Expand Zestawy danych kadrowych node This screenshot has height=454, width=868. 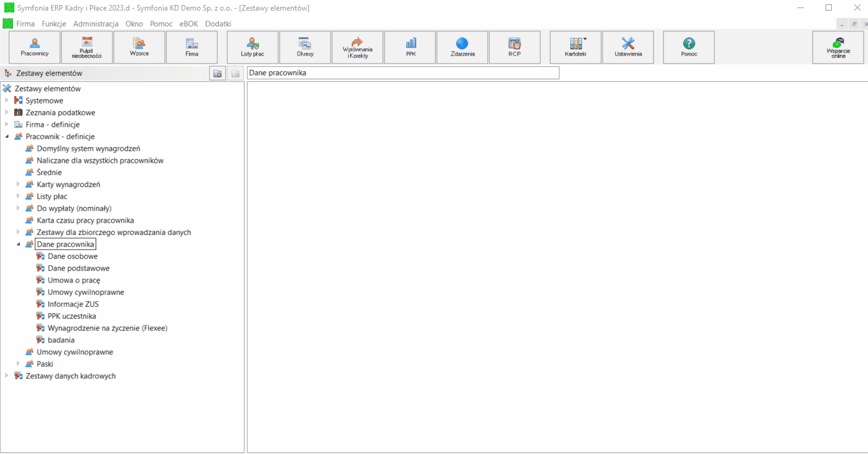(7, 376)
